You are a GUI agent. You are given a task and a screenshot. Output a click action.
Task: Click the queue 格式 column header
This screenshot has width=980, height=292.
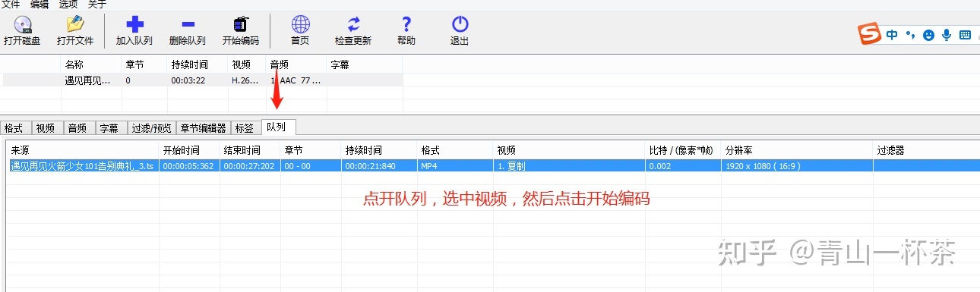(x=455, y=150)
